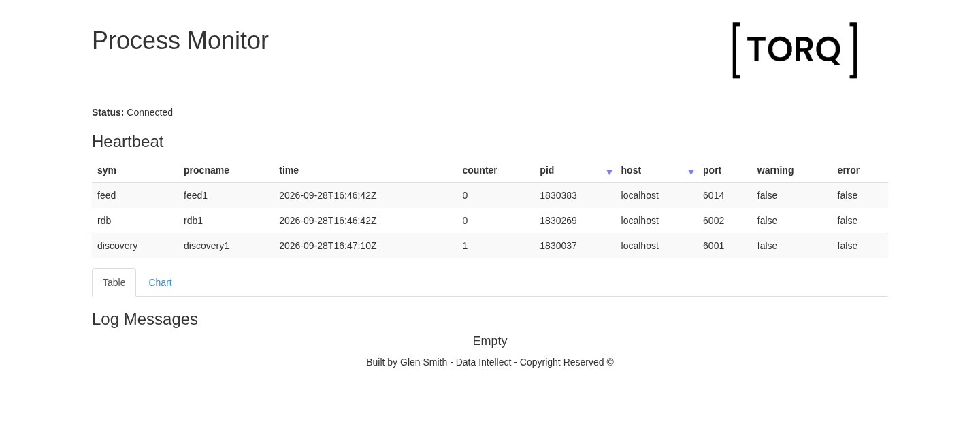This screenshot has height=422, width=980.
Task: Click the sort arrow in the pid column header
Action: 609,172
